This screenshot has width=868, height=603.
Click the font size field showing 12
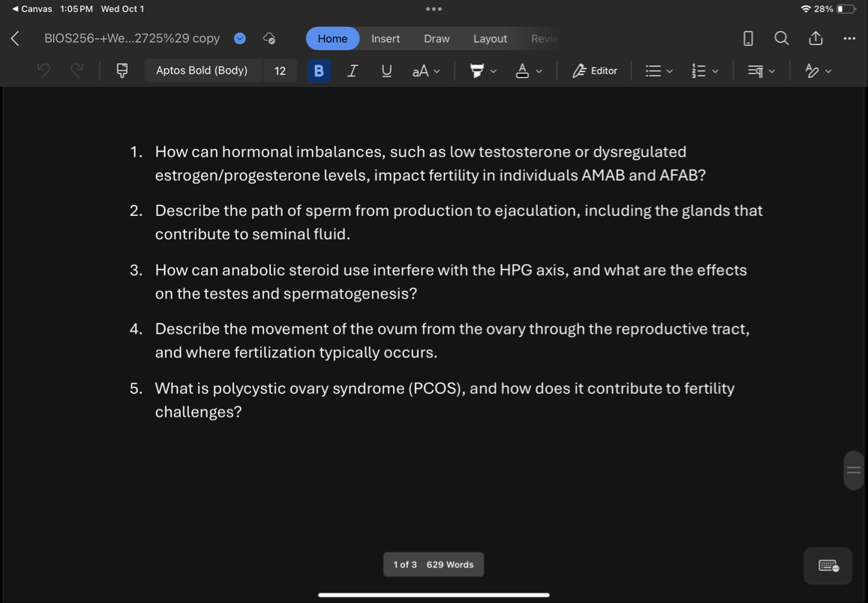280,70
